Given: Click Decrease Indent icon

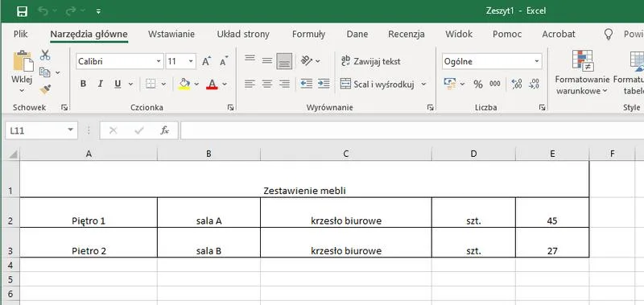Looking at the screenshot, I should point(307,84).
